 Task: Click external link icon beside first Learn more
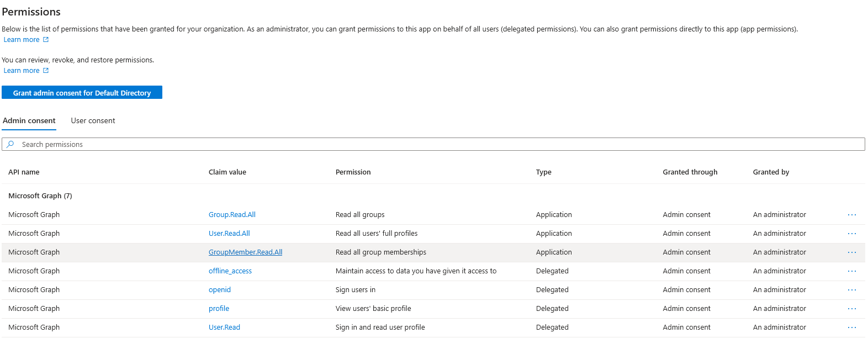pyautogui.click(x=46, y=40)
